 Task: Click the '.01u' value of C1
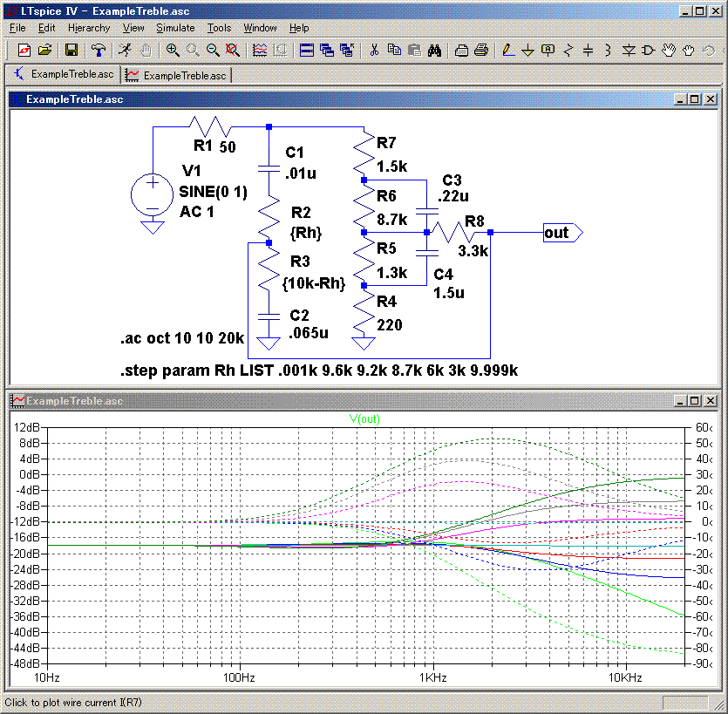coord(301,173)
